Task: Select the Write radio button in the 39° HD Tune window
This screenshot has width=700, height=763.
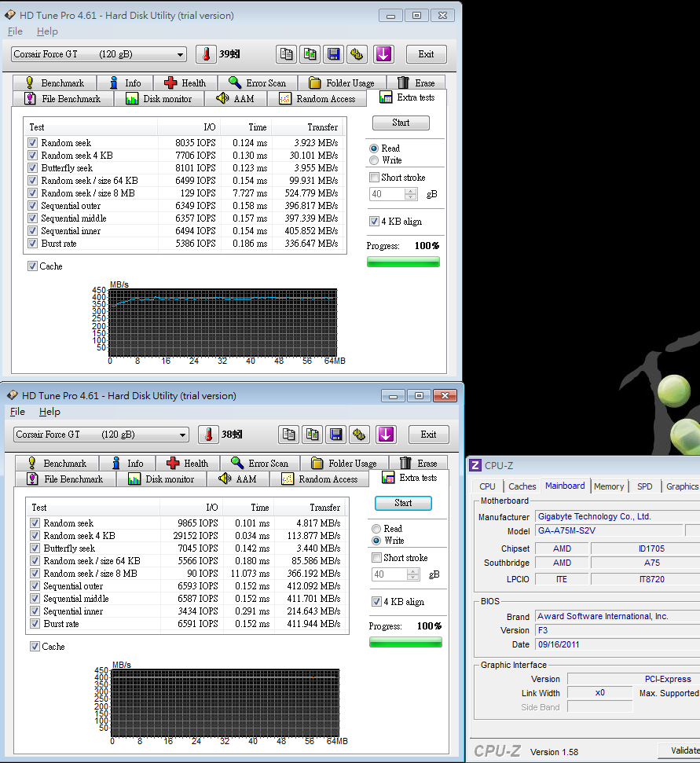Action: point(374,160)
